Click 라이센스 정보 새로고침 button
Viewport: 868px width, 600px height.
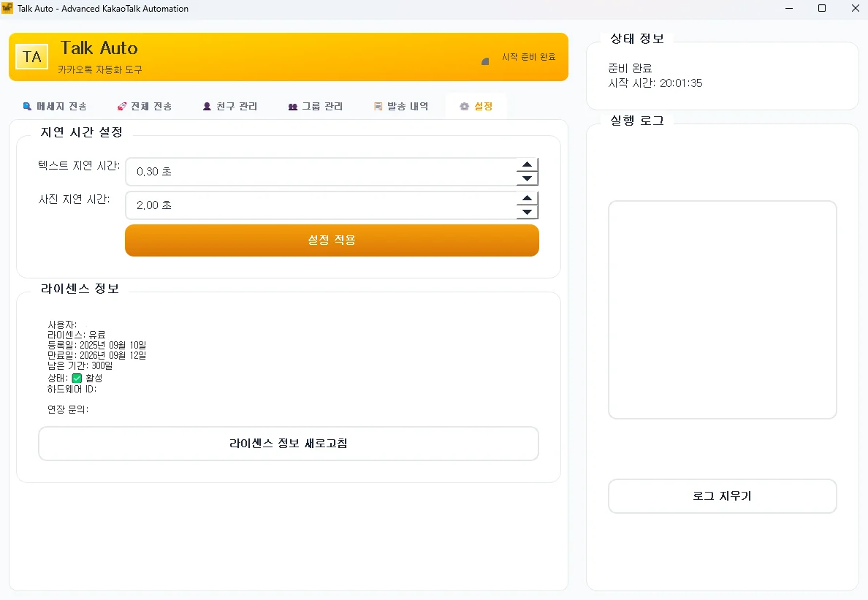(x=288, y=443)
